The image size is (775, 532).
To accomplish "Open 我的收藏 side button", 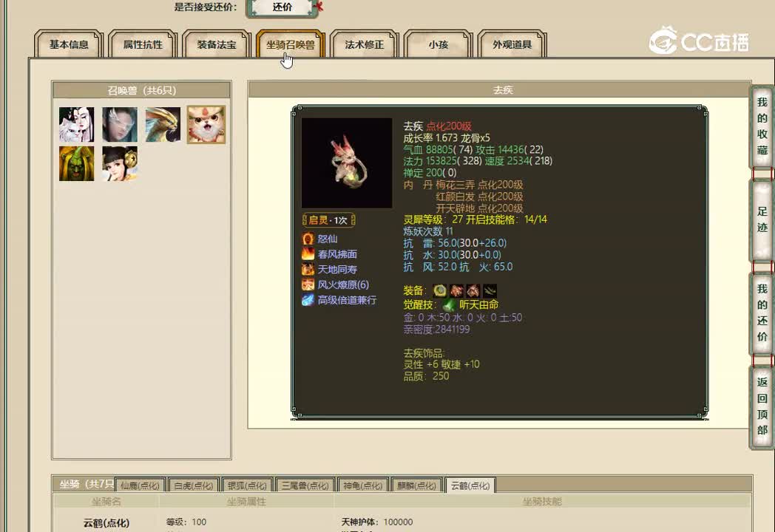I will coord(762,127).
